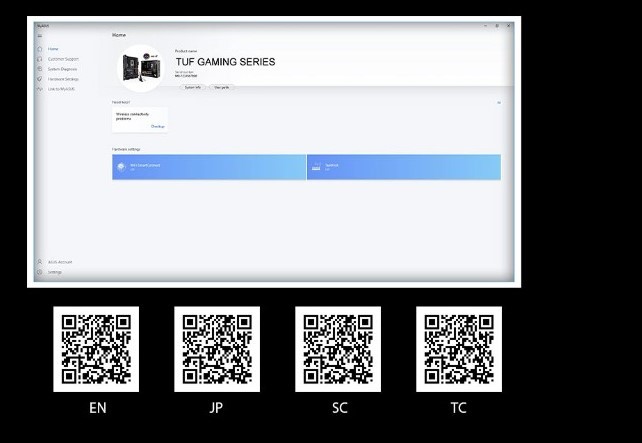Minimize the MyASUS window
The image size is (642, 443).
[486, 25]
